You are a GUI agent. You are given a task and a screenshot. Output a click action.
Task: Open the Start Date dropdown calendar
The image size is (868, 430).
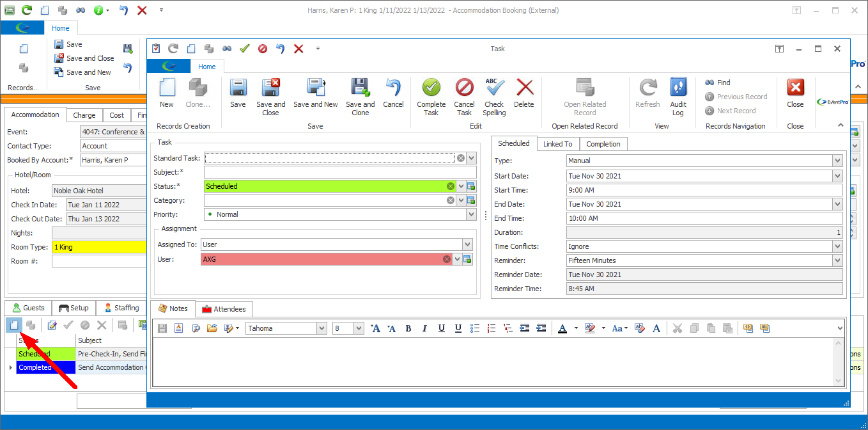tap(837, 176)
